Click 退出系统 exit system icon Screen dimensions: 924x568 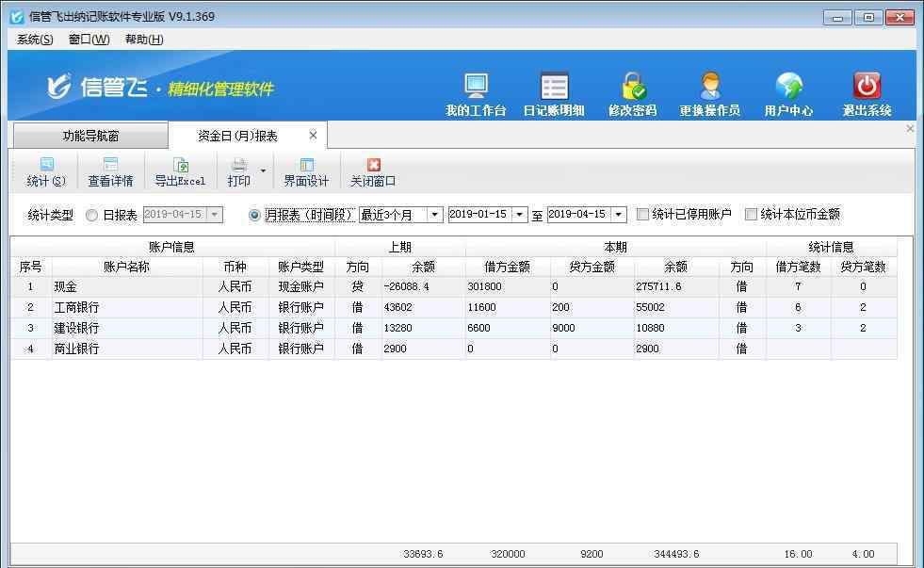coord(867,93)
